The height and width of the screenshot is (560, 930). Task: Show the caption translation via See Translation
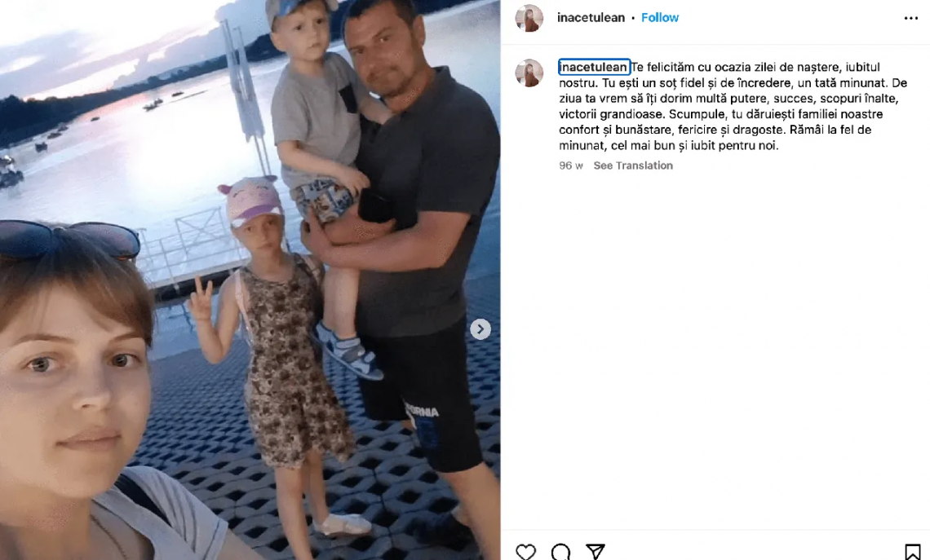point(633,165)
